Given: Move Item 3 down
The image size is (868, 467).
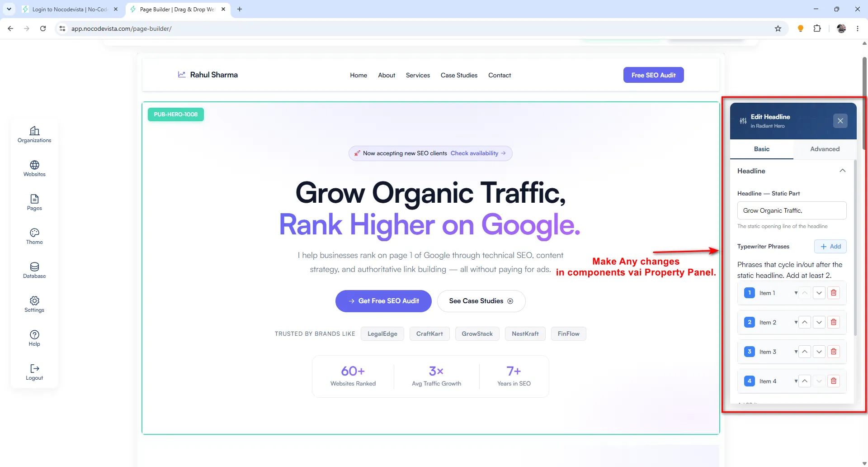Looking at the screenshot, I should pos(819,352).
